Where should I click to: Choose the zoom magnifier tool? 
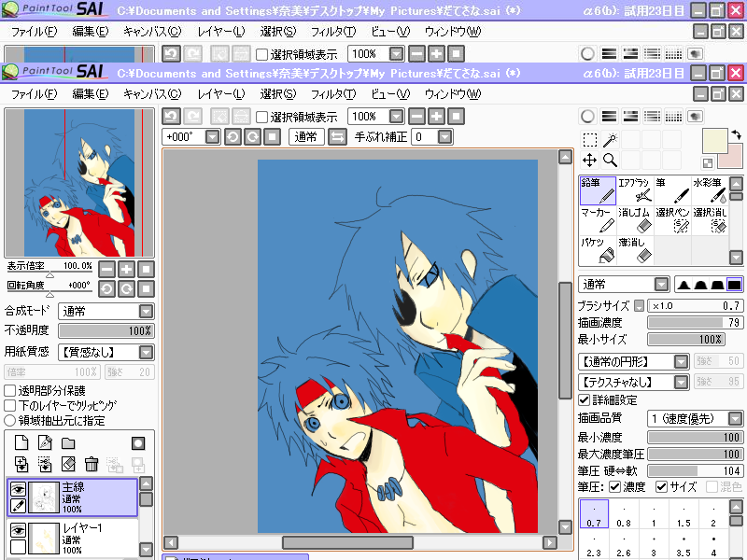click(x=611, y=160)
